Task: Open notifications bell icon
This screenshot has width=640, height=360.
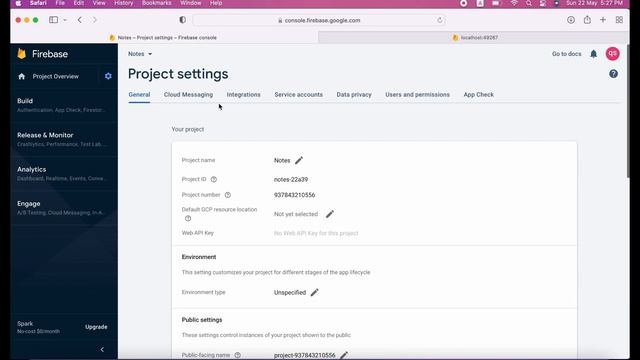Action: (x=593, y=54)
